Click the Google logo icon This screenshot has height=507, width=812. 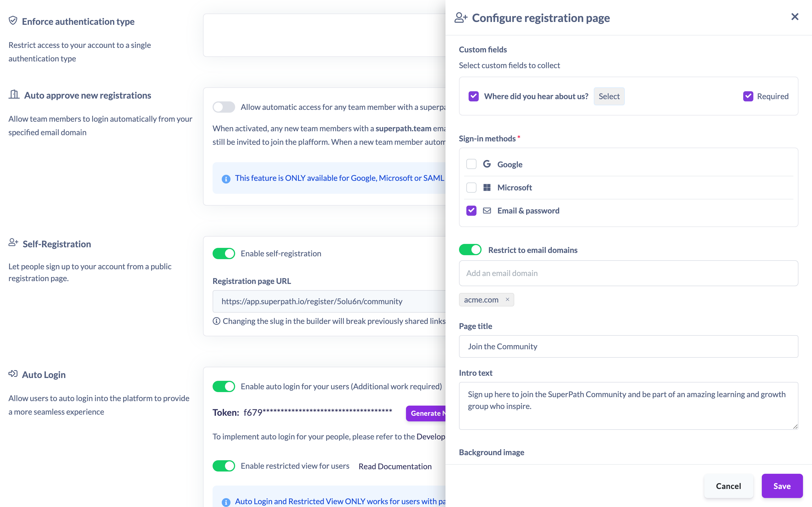[x=487, y=164]
